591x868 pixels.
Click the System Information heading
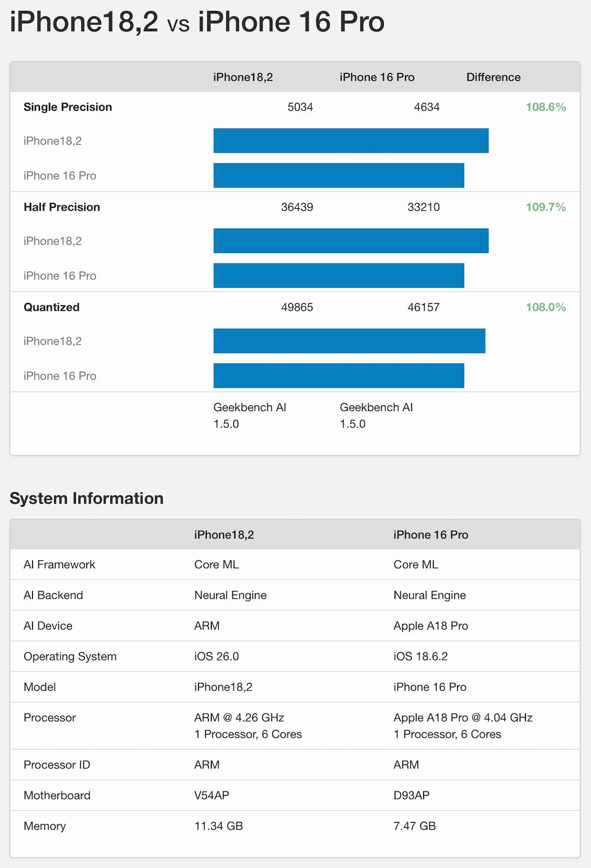coord(87,498)
